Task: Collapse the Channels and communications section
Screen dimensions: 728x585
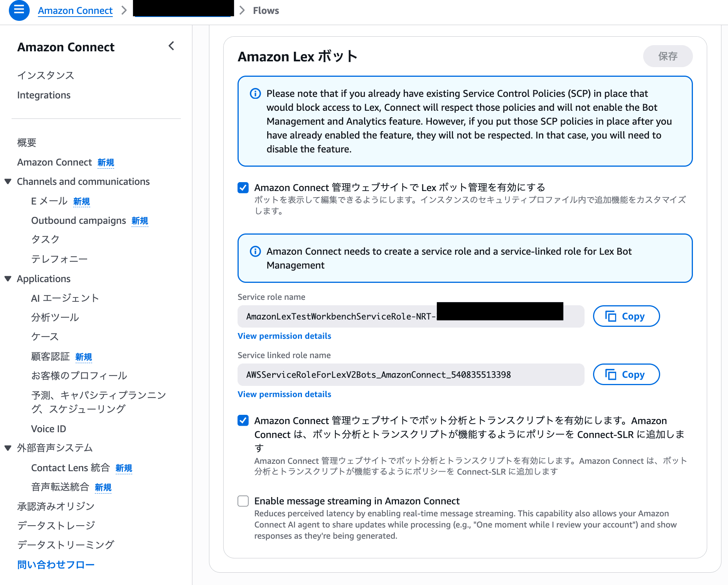Action: (x=8, y=181)
